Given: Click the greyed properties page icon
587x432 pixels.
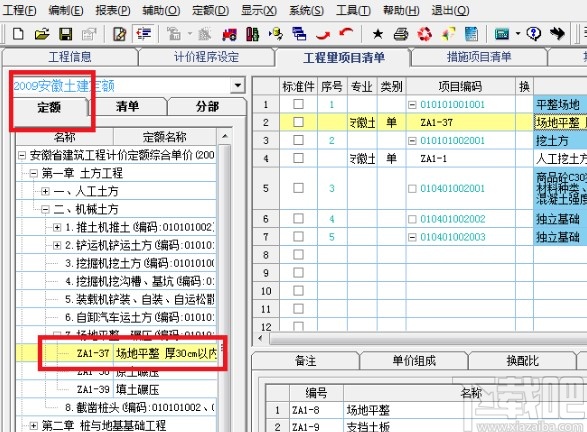Looking at the screenshot, I should pyautogui.click(x=89, y=34).
